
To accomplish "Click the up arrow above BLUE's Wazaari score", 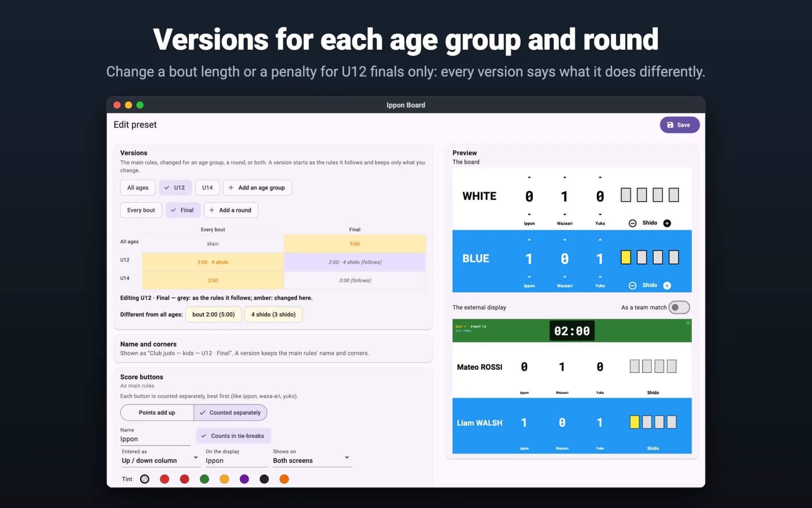I will coord(564,240).
